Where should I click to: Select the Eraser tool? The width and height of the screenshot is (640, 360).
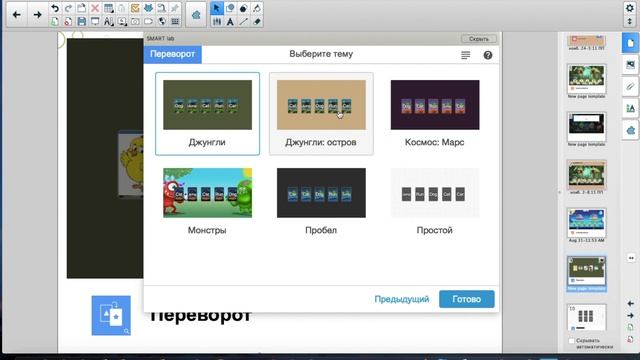[x=257, y=21]
